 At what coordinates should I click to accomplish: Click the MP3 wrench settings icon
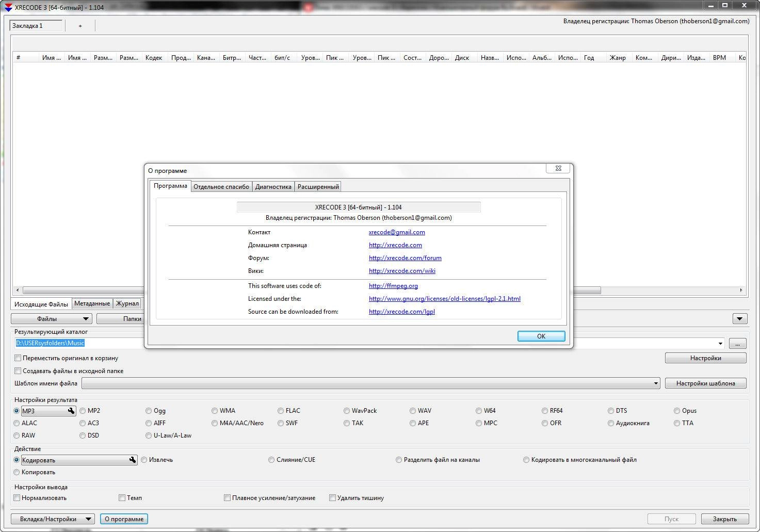pyautogui.click(x=71, y=411)
